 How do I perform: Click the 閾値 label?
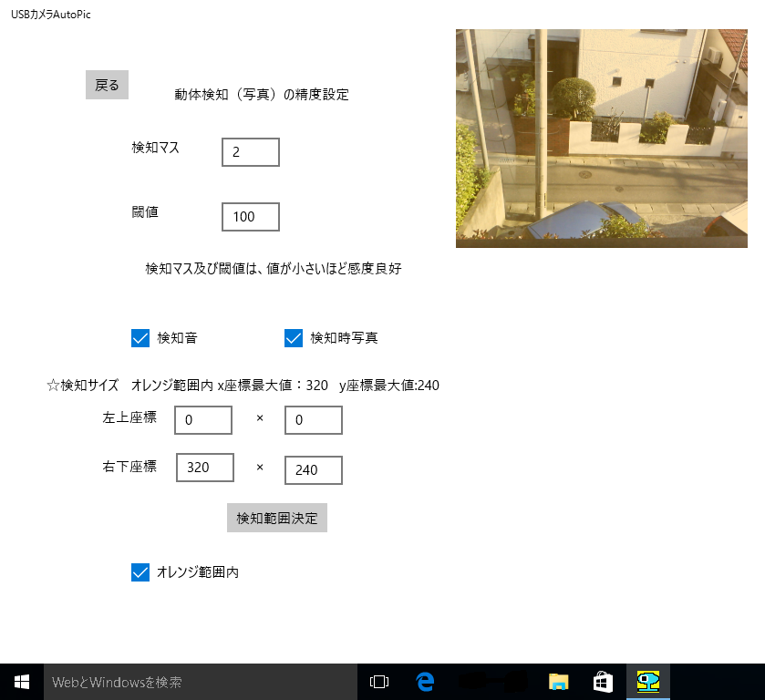coord(145,211)
